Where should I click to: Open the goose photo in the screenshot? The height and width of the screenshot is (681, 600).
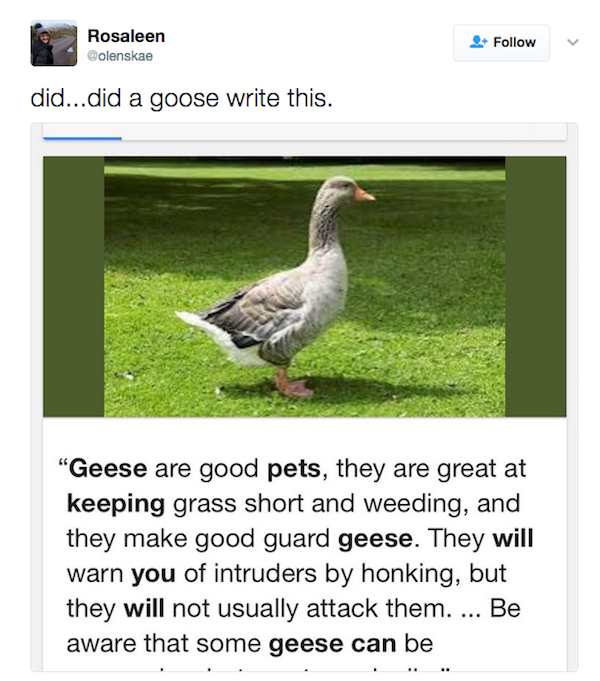(305, 287)
